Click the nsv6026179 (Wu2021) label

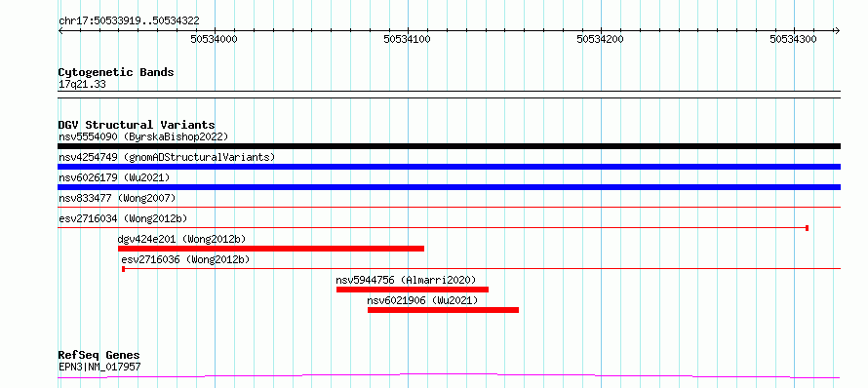point(114,177)
